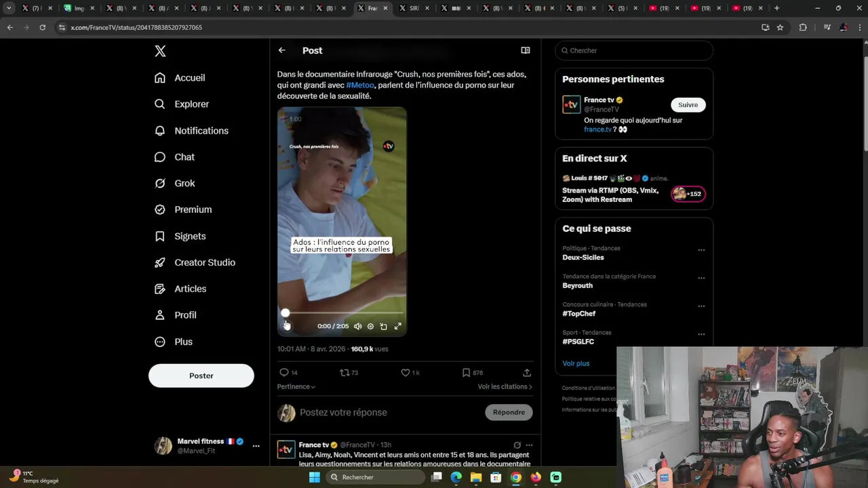Click Voir plus trends link
This screenshot has width=868, height=488.
576,364
